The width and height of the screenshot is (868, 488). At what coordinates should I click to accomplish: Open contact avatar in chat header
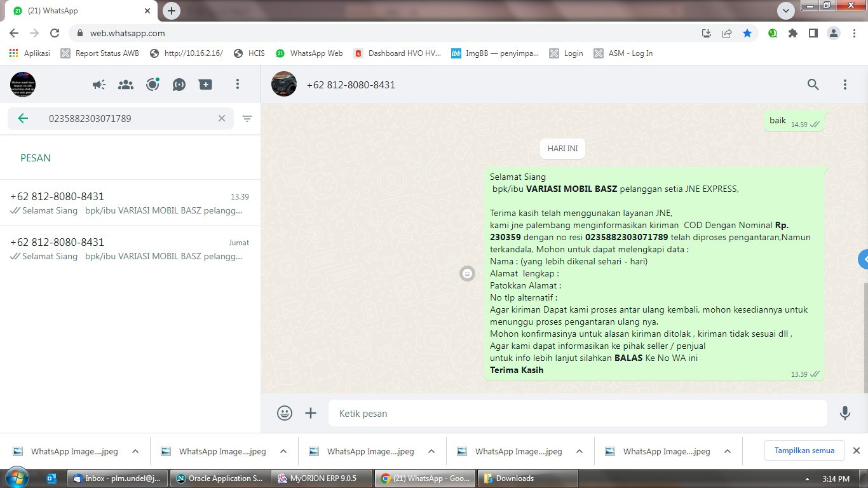284,84
